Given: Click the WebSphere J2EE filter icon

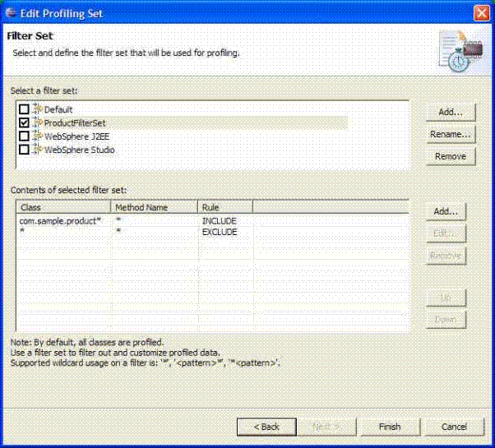Looking at the screenshot, I should [37, 136].
